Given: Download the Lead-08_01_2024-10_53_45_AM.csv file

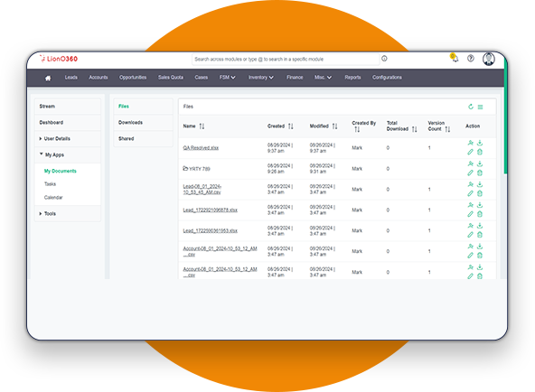Looking at the screenshot, I should point(480,184).
